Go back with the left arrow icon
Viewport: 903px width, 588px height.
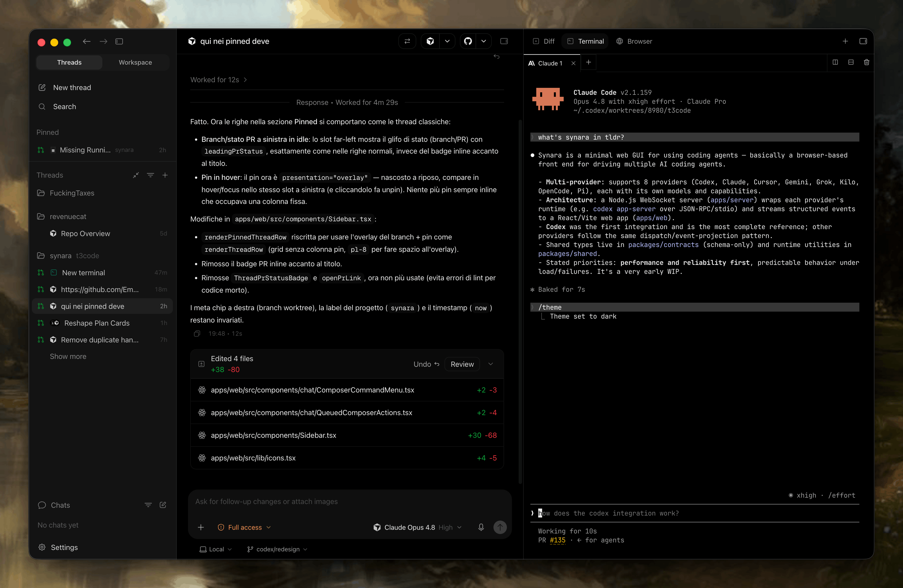(86, 41)
